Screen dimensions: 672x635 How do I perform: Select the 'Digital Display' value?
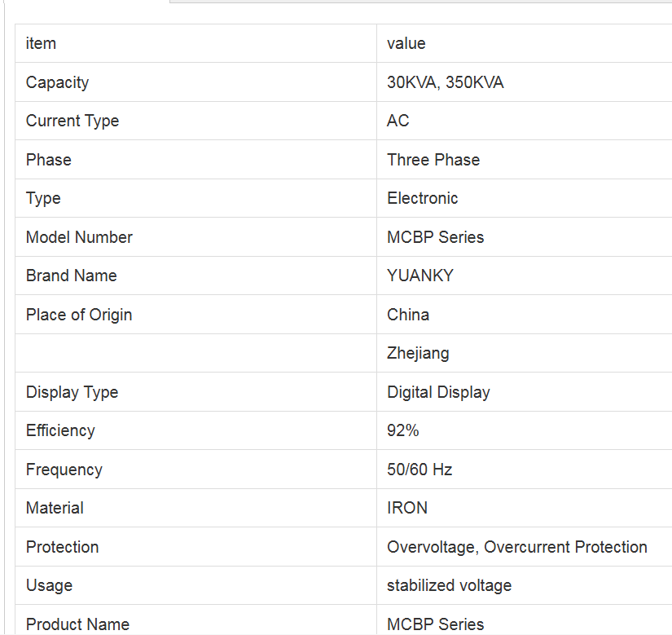[438, 392]
